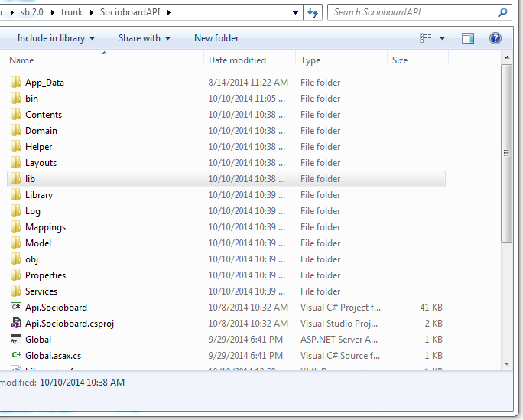This screenshot has width=523, height=420.
Task: Click the 8/14/2014 11:22 AM date cell
Action: point(248,83)
